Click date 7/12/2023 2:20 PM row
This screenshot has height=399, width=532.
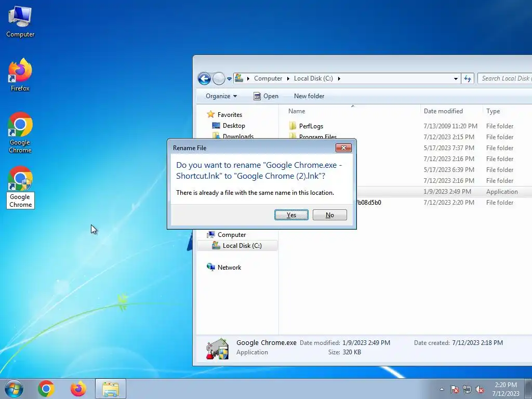[x=448, y=203]
